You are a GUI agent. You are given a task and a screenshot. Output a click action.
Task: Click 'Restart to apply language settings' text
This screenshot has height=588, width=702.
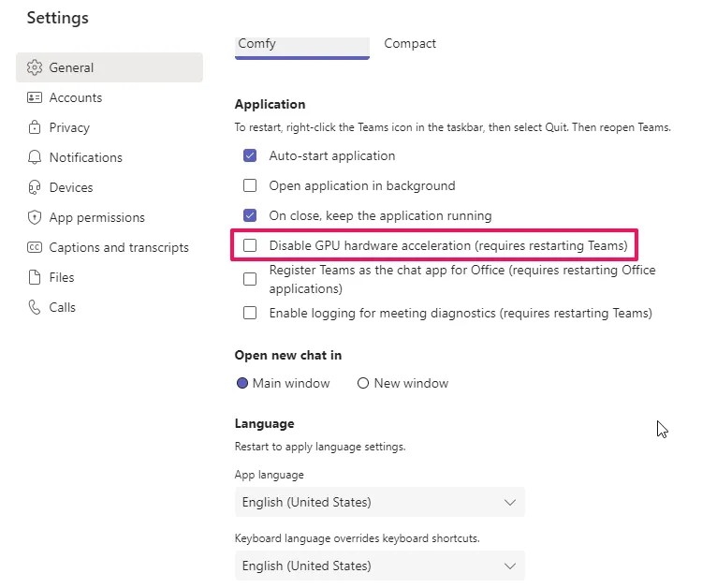(320, 447)
